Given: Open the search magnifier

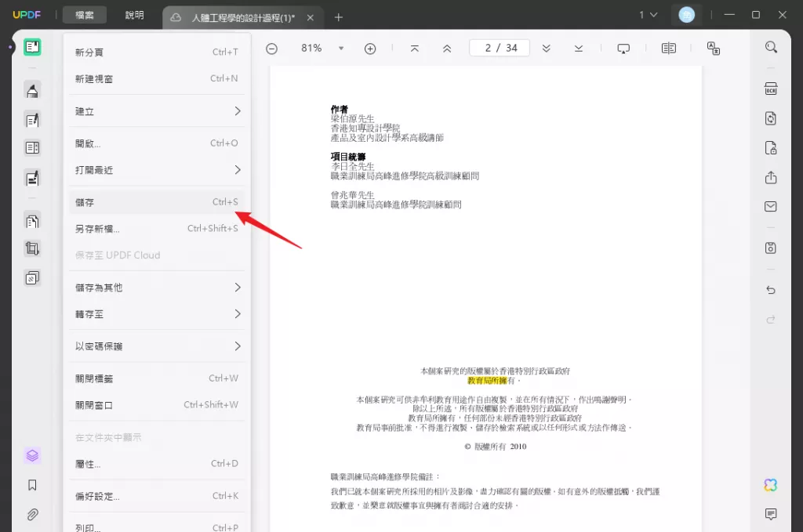Looking at the screenshot, I should pyautogui.click(x=771, y=47).
